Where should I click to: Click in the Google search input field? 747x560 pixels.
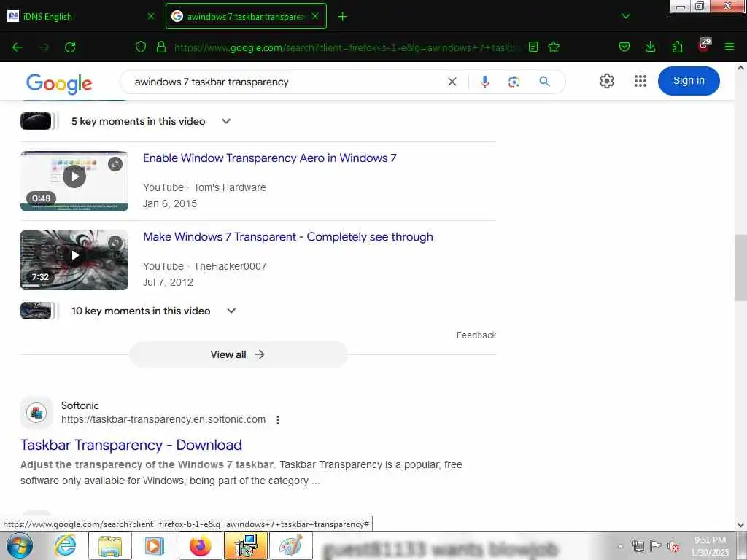click(x=286, y=82)
